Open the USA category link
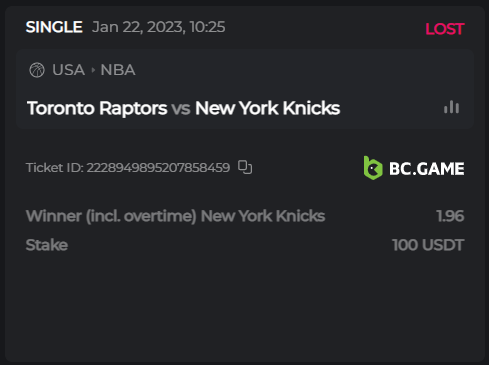Viewport: 489px width, 365px height. pos(68,70)
